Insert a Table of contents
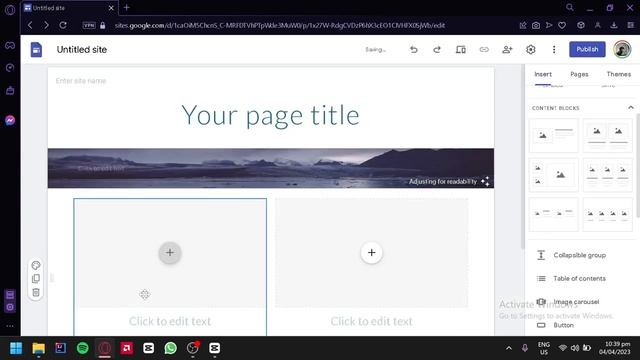The width and height of the screenshot is (640, 360). click(x=580, y=278)
